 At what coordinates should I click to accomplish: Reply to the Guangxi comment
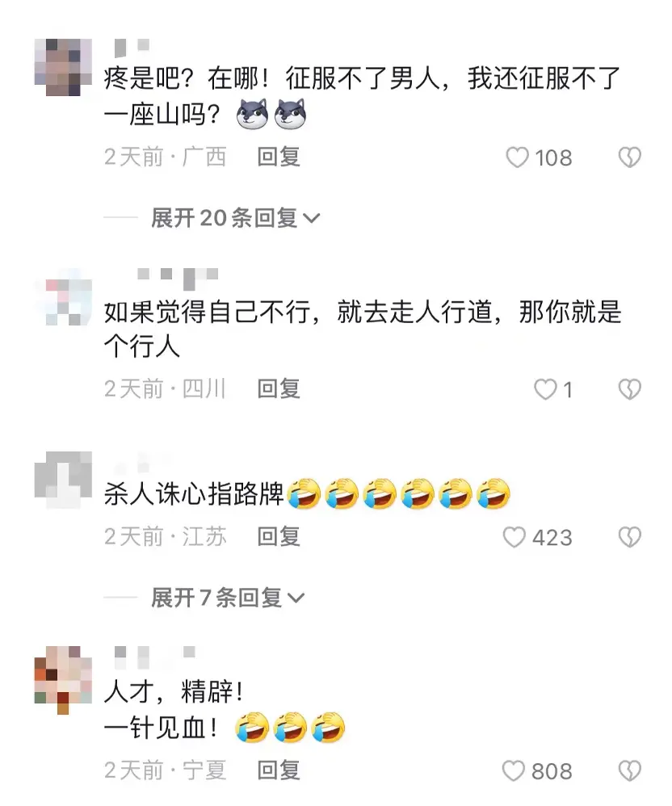[279, 157]
